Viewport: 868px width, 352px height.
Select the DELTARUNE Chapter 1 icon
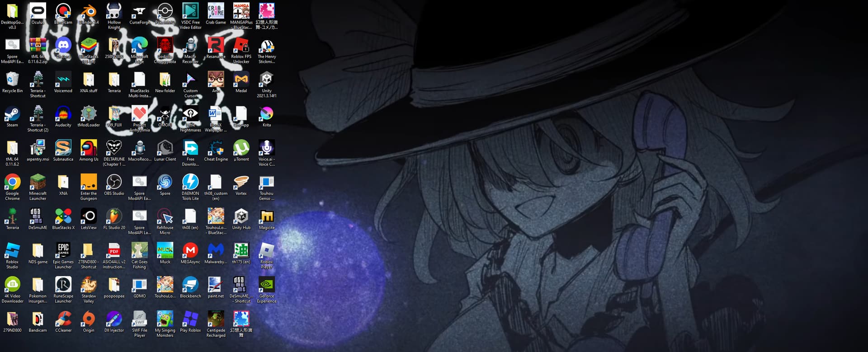(x=114, y=148)
